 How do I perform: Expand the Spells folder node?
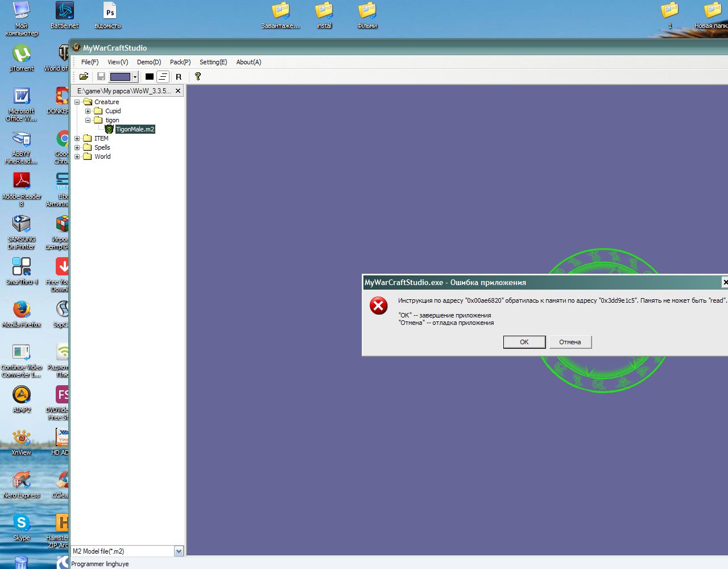tap(77, 147)
